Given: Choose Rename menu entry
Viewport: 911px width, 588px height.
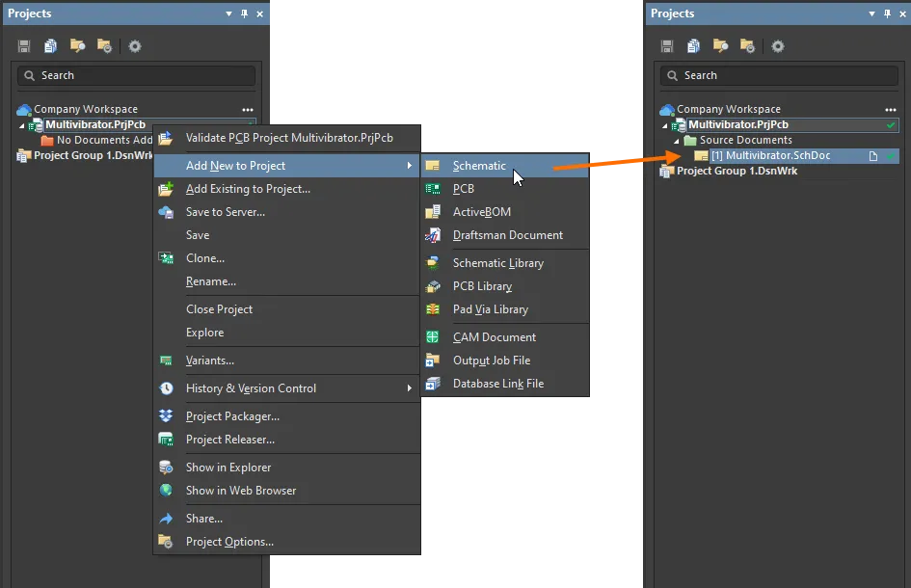Looking at the screenshot, I should pyautogui.click(x=287, y=281).
